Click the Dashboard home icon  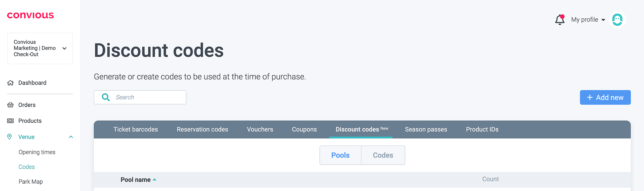(10, 83)
